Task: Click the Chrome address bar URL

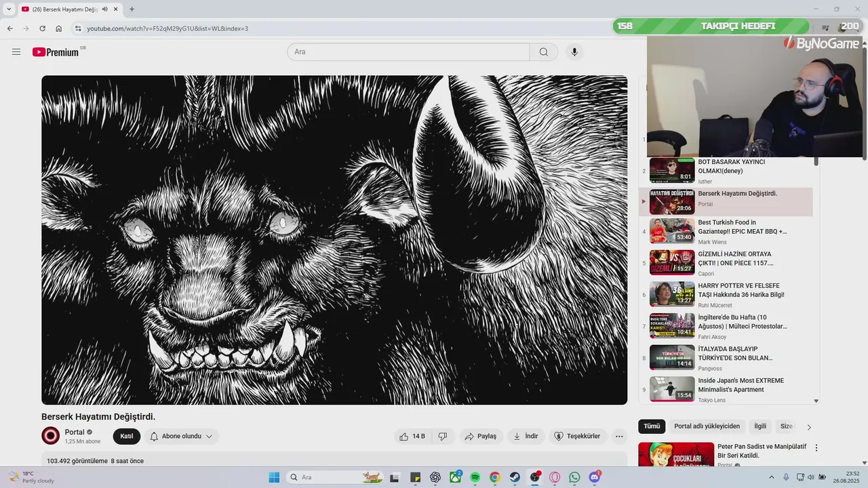Action: [x=167, y=28]
